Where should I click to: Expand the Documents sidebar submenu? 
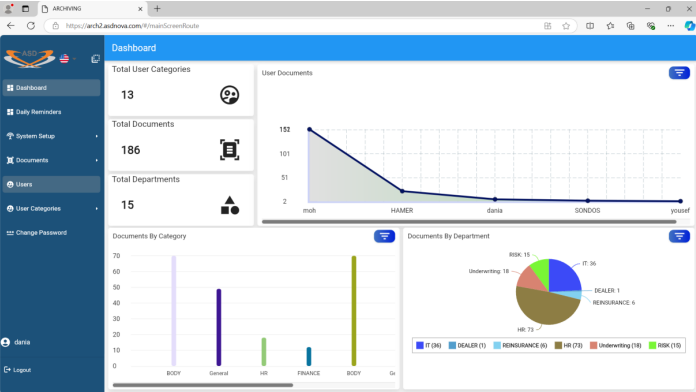51,160
